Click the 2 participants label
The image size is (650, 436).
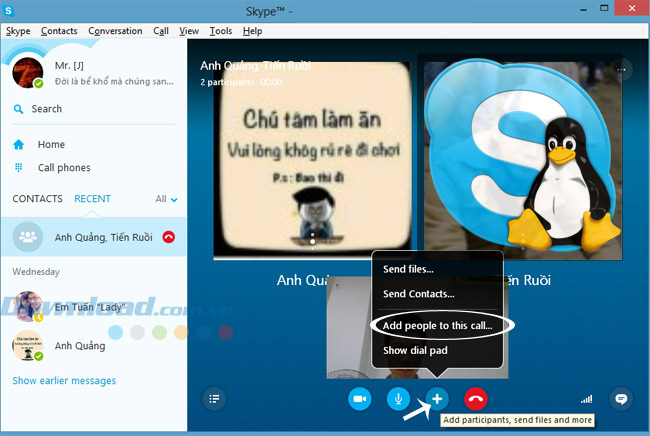(x=228, y=82)
